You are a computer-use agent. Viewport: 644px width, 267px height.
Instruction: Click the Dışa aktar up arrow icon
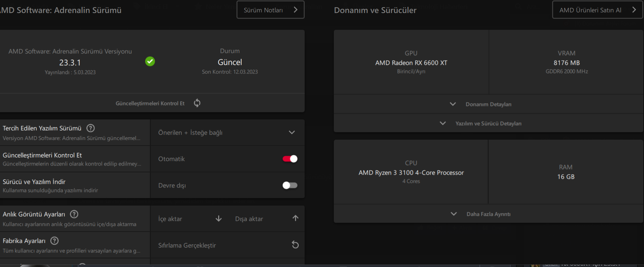click(x=295, y=218)
